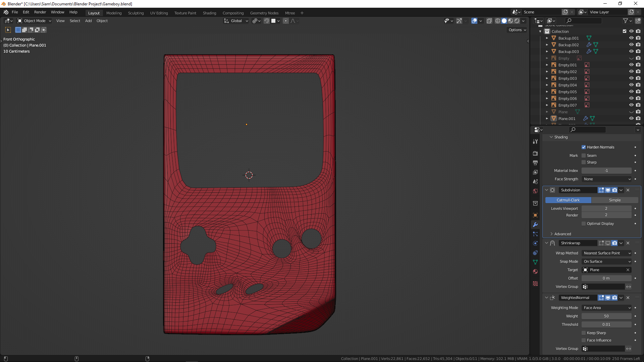Image resolution: width=644 pixels, height=362 pixels.
Task: Toggle viewport overlays button
Action: click(474, 21)
